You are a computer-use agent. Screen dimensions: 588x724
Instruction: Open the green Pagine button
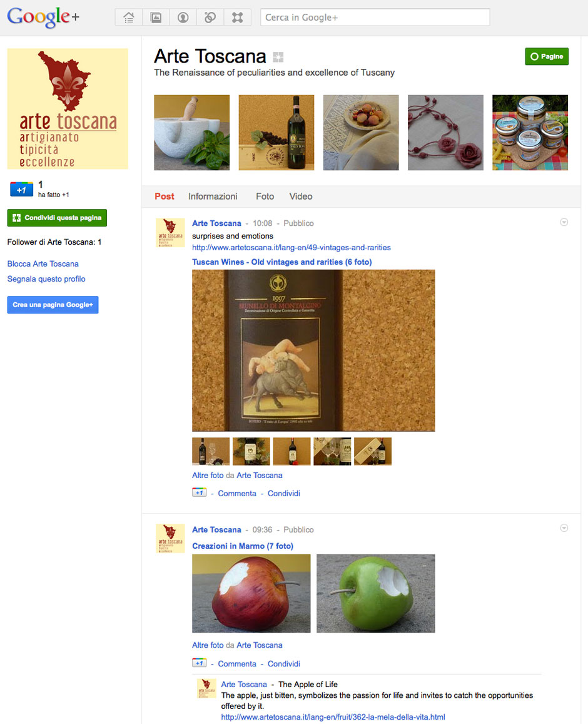(547, 56)
